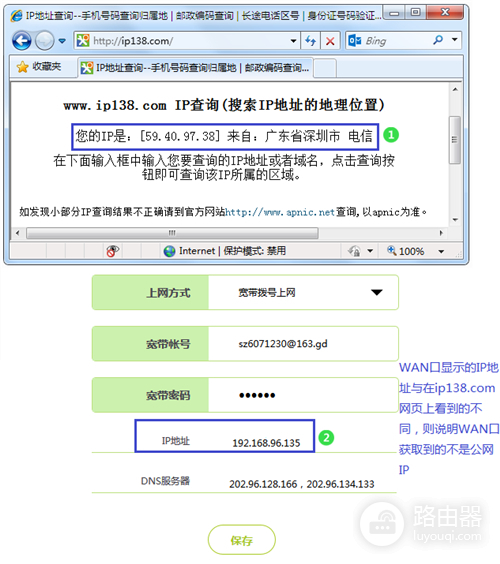Click the green 保存 save button

click(x=241, y=540)
